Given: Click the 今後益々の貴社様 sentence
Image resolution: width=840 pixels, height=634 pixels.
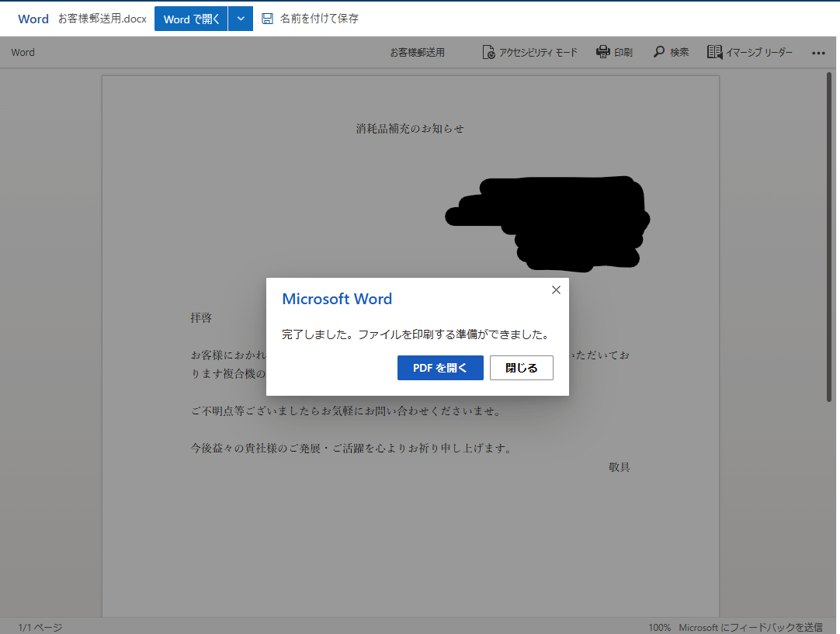Looking at the screenshot, I should [x=352, y=449].
